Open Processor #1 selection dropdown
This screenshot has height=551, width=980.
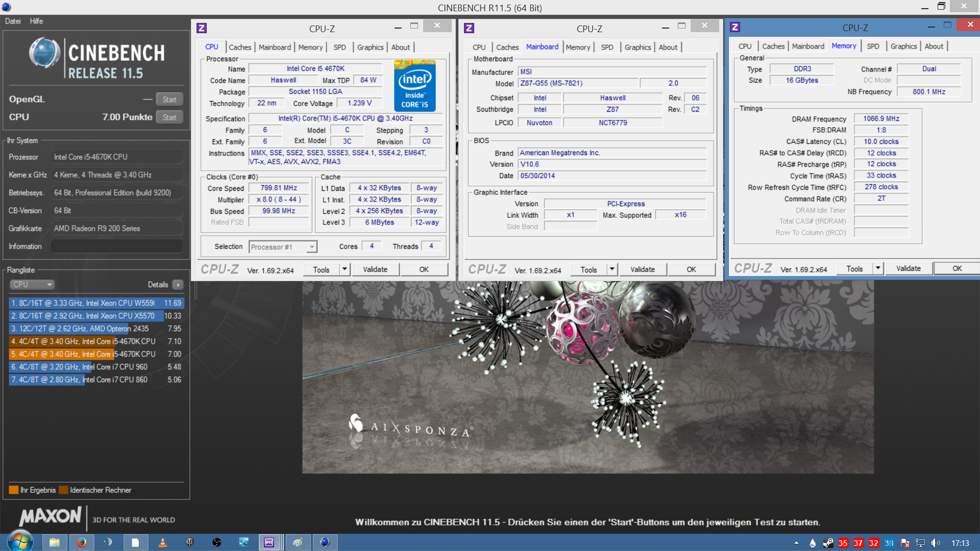(x=283, y=247)
